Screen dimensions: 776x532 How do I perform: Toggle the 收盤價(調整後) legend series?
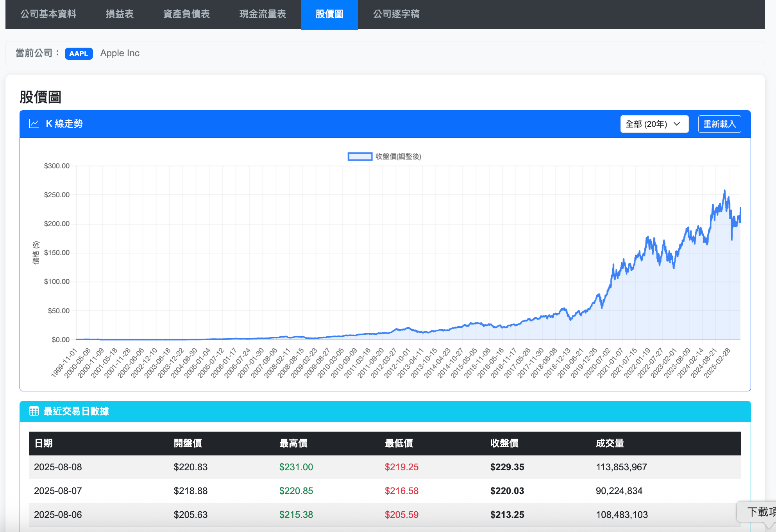398,157
